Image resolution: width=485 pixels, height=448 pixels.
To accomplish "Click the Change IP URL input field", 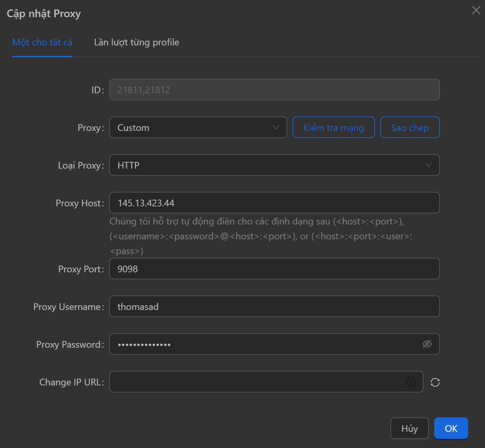I will click(256, 382).
